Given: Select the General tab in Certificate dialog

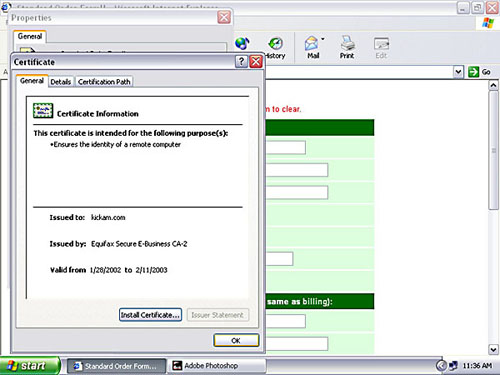Looking at the screenshot, I should [x=32, y=81].
